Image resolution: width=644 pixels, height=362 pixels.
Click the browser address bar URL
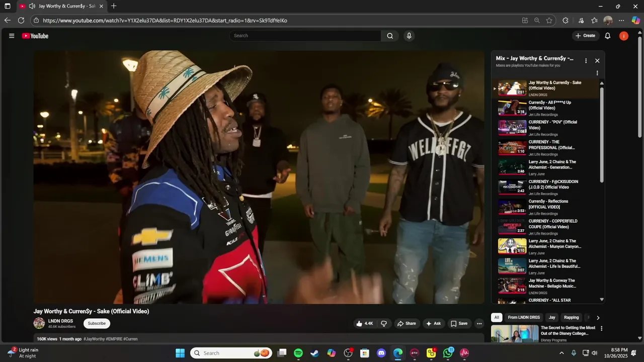point(165,21)
